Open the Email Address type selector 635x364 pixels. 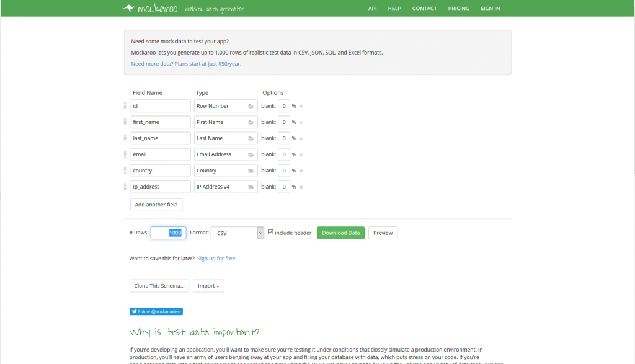click(x=221, y=154)
